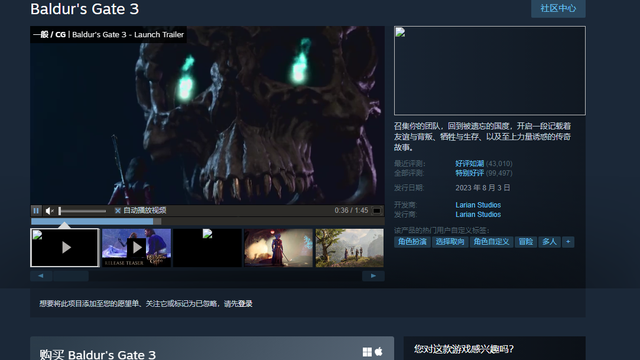This screenshot has width=640, height=360.
Task: Seek in the video progress bar
Action: (x=207, y=221)
